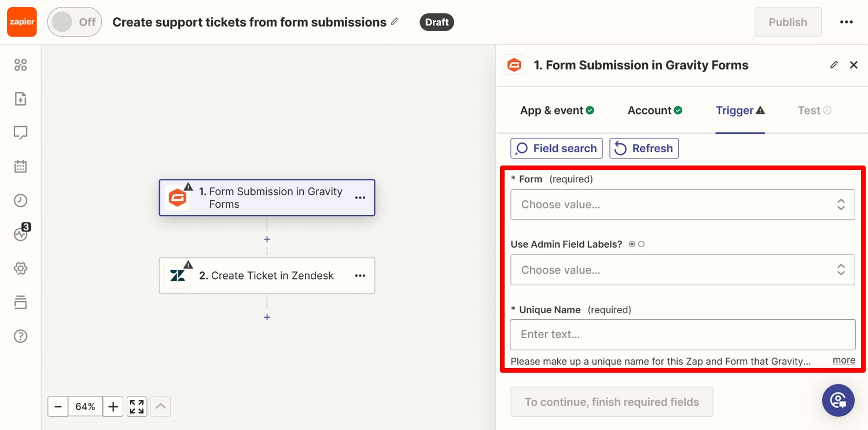This screenshot has width=868, height=430.
Task: Open the apps grid sidebar icon
Action: pyautogui.click(x=20, y=65)
